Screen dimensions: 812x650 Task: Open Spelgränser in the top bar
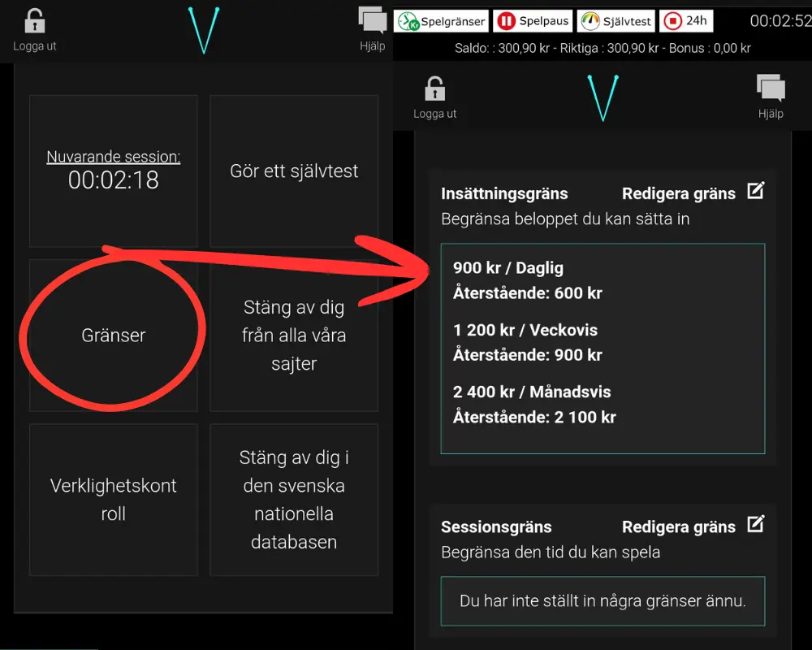click(441, 21)
